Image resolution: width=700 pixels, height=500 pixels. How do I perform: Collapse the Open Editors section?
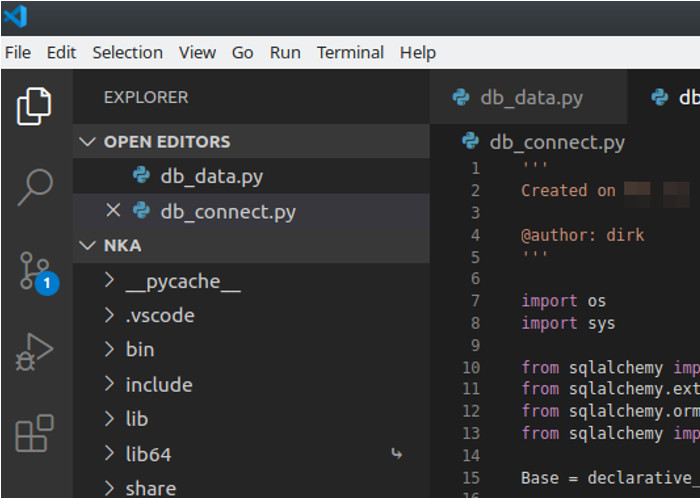[x=89, y=142]
